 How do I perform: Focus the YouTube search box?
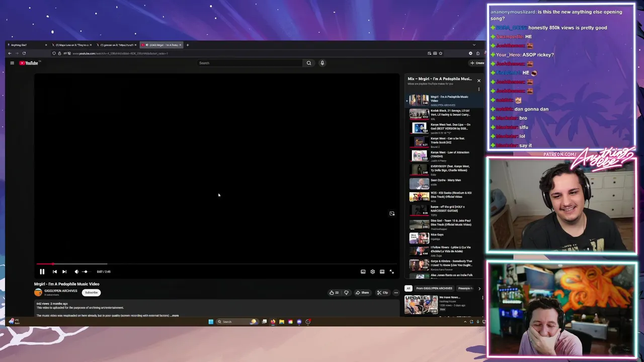tap(250, 63)
